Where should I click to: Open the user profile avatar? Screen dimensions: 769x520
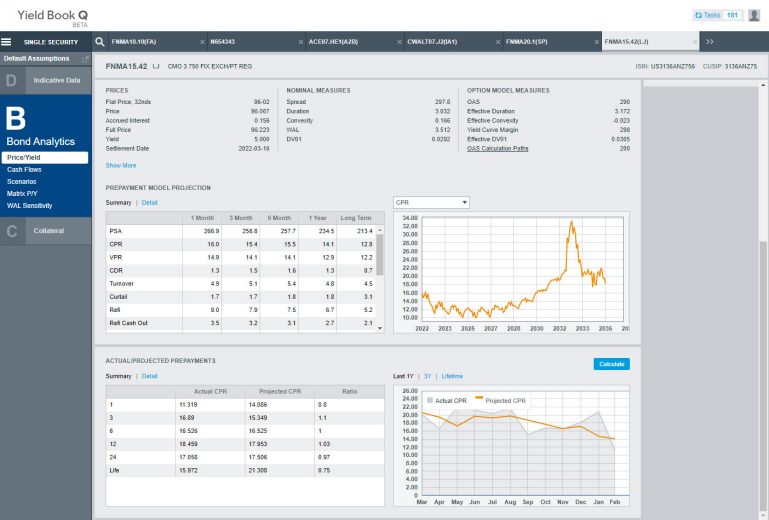[754, 15]
